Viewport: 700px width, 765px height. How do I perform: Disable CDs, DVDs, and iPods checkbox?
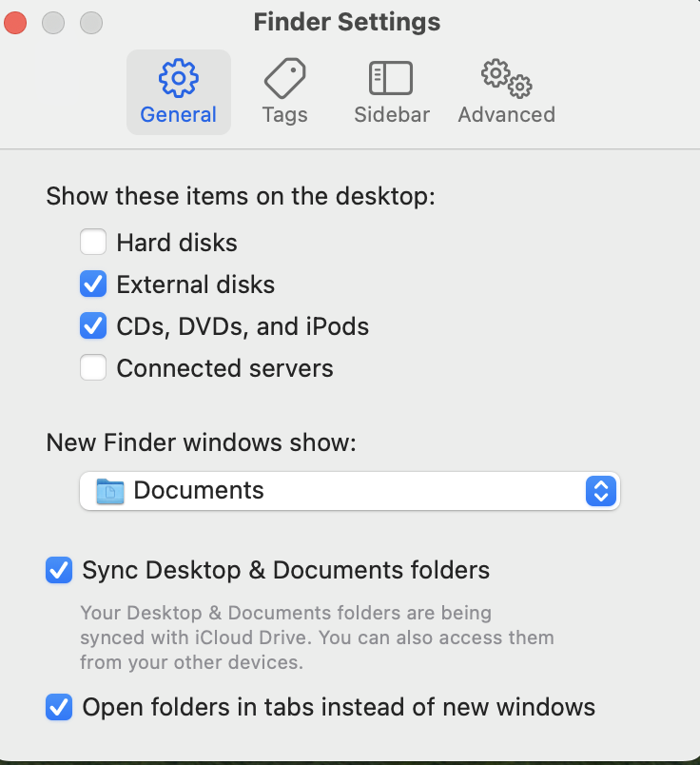(x=93, y=326)
